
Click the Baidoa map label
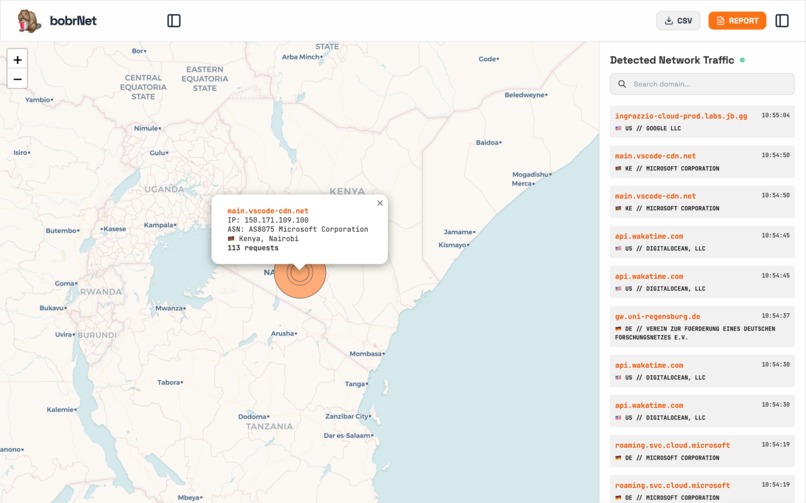[x=487, y=142]
